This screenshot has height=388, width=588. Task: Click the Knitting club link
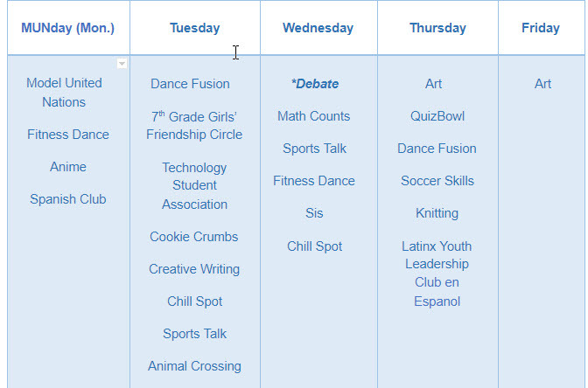pyautogui.click(x=437, y=213)
